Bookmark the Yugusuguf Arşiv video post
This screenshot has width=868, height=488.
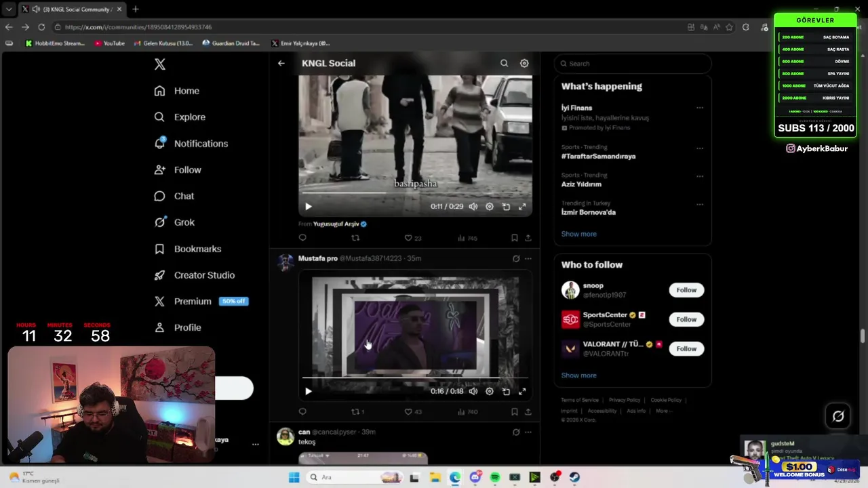click(x=515, y=238)
